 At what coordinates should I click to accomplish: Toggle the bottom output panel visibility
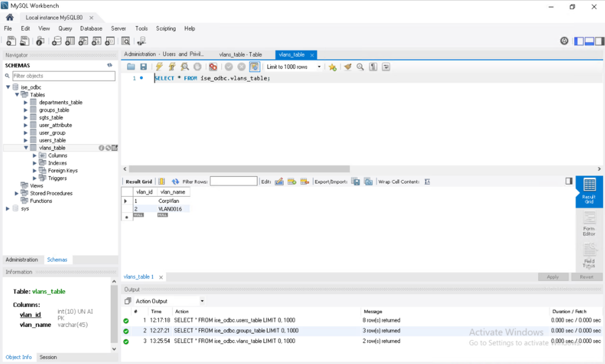(589, 41)
